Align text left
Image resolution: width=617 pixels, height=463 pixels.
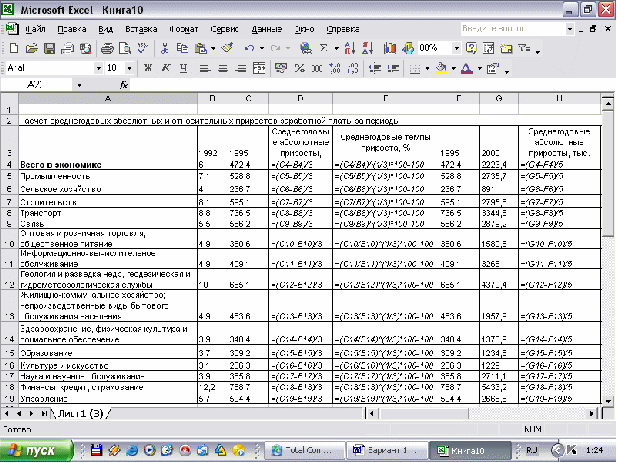coord(204,68)
